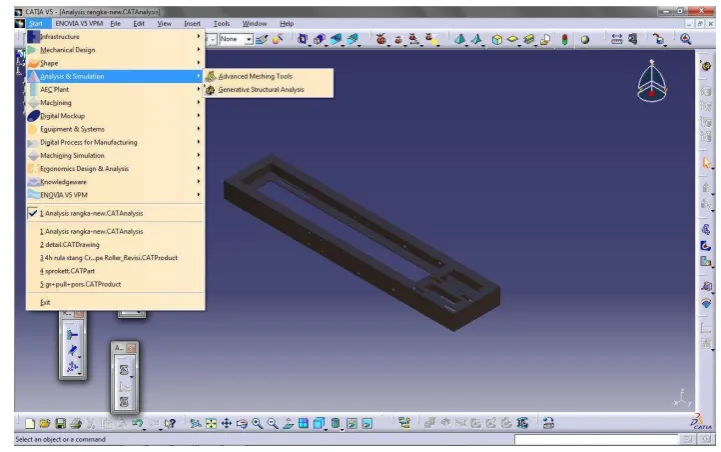721x452 pixels.
Task: Click the bottom icon in floating A toolbar
Action: (x=124, y=402)
